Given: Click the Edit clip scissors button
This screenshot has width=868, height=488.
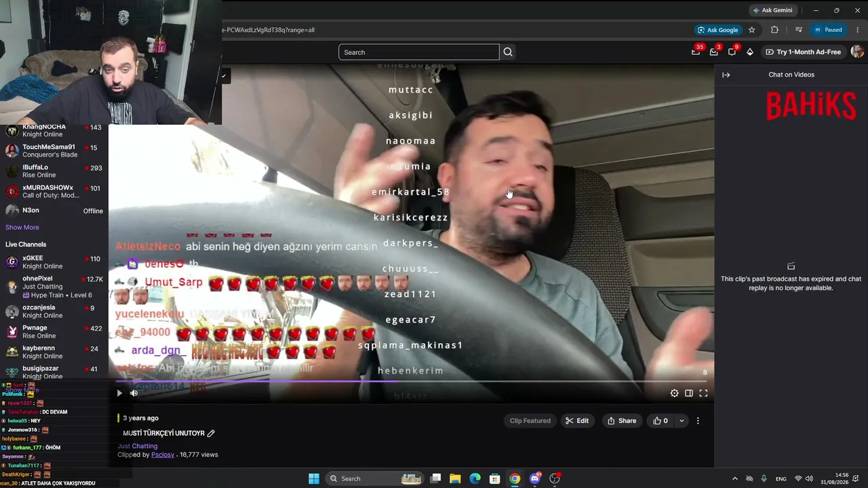Looking at the screenshot, I should coord(577,421).
